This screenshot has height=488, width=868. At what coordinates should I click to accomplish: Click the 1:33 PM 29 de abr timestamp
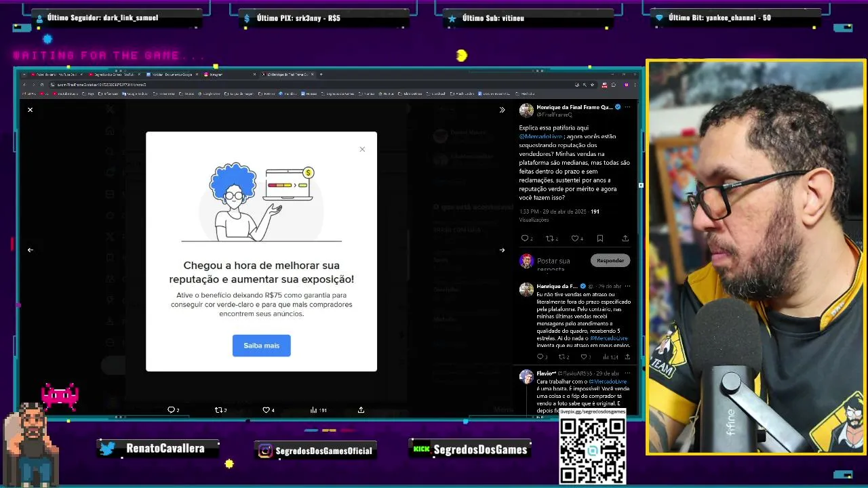click(553, 211)
